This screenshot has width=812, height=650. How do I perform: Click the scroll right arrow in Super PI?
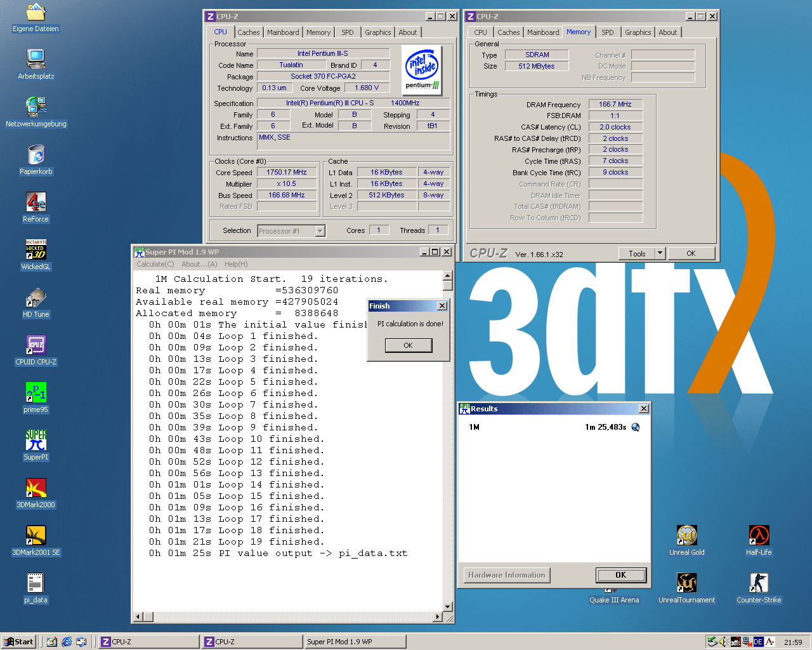437,616
